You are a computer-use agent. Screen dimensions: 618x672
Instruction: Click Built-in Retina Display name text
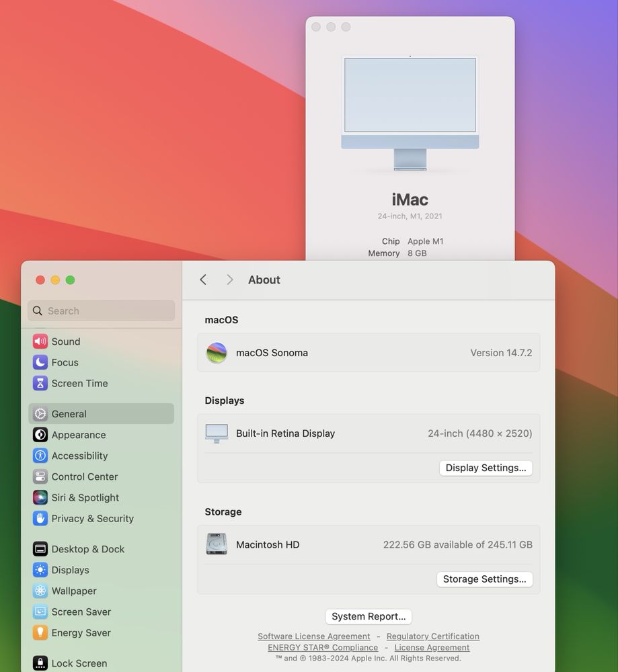[x=285, y=433]
